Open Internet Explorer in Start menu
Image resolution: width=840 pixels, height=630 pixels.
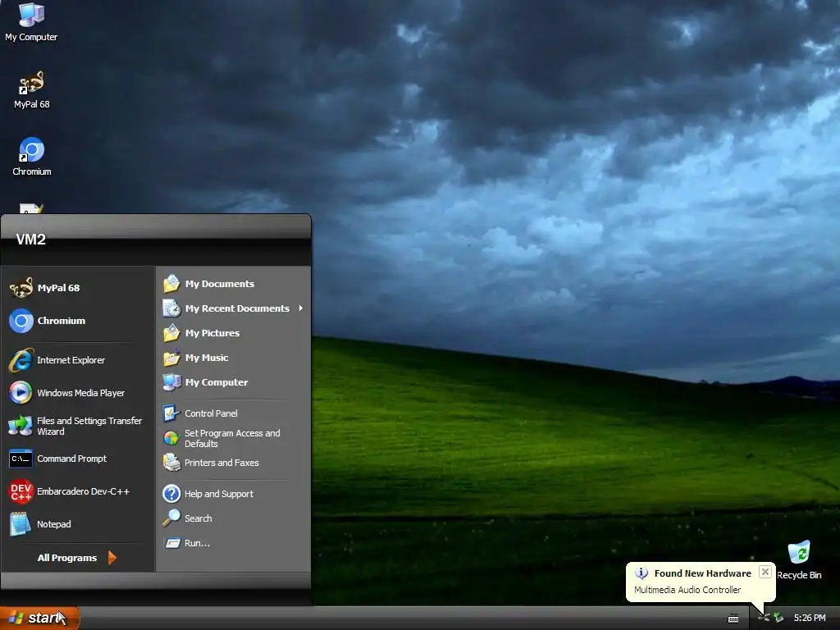coord(78,360)
